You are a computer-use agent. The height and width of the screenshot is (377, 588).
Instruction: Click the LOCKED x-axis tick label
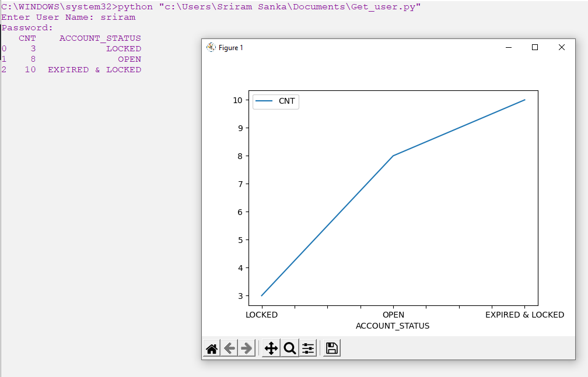point(261,315)
